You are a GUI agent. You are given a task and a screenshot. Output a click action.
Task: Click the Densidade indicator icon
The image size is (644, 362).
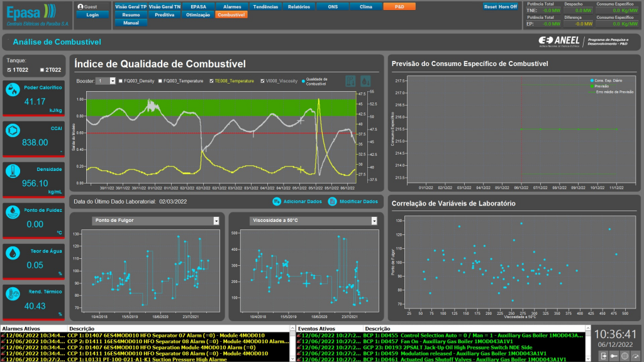pyautogui.click(x=13, y=171)
